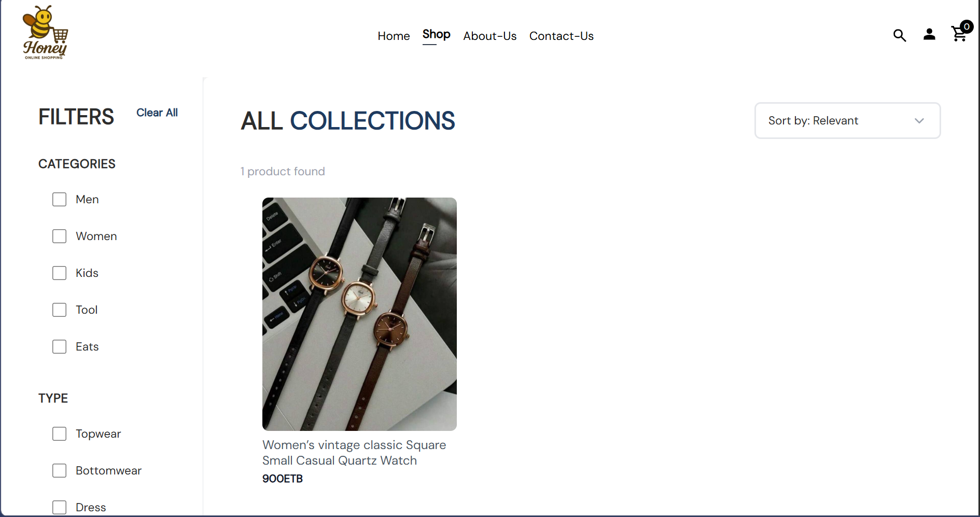Open the shopping cart icon

[959, 34]
